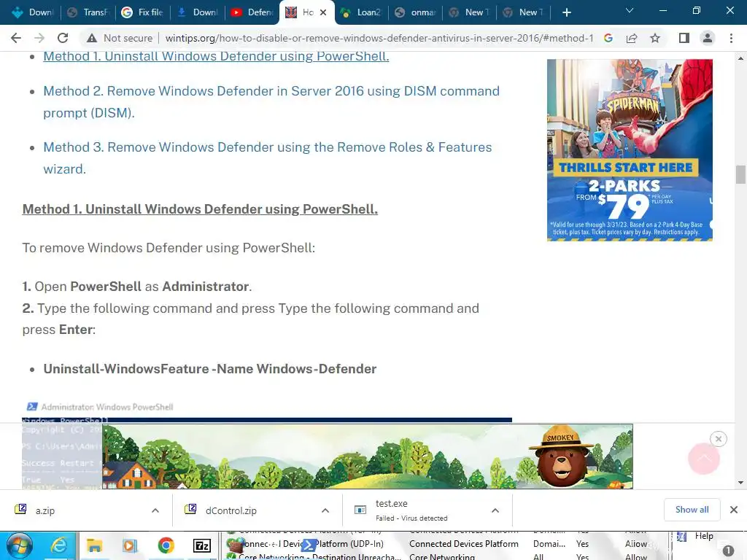Open PowerShell icon in taskbar
The height and width of the screenshot is (560, 747).
309,545
